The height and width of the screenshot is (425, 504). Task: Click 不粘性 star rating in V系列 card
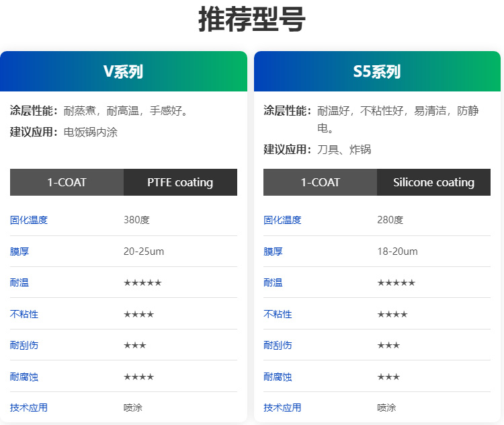[139, 314]
